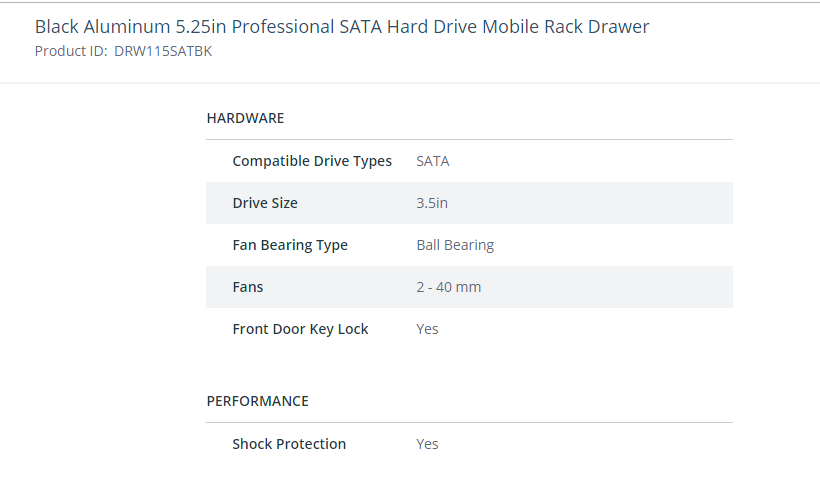Click the Fan Bearing Type label

pos(290,245)
